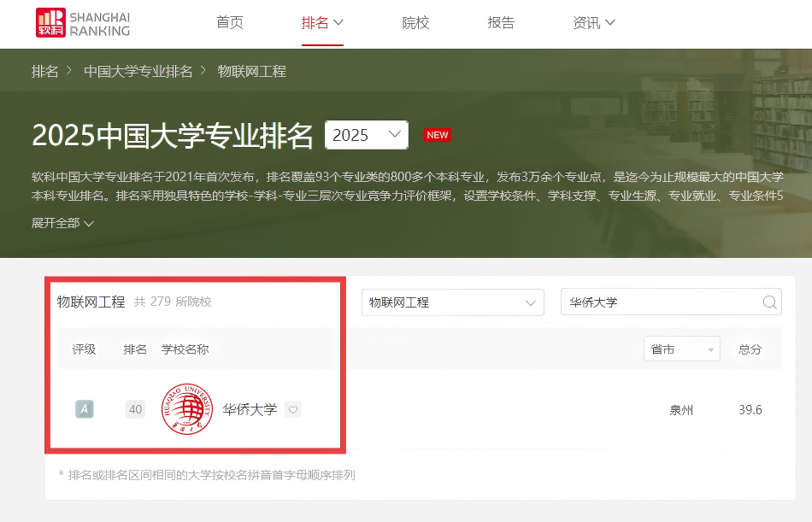
Task: Open the 2025 year dropdown
Action: (x=367, y=135)
